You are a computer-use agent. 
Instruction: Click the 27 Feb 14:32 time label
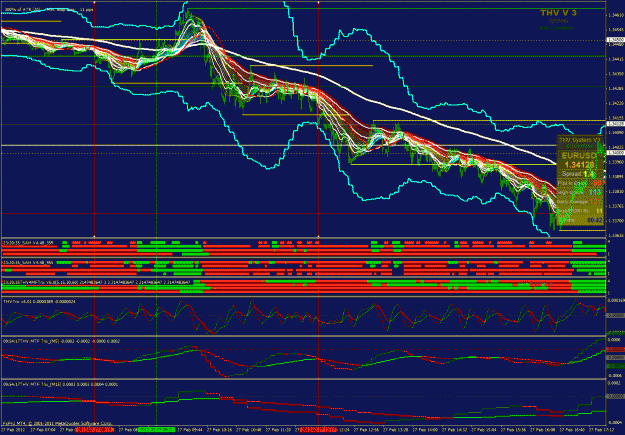point(455,430)
